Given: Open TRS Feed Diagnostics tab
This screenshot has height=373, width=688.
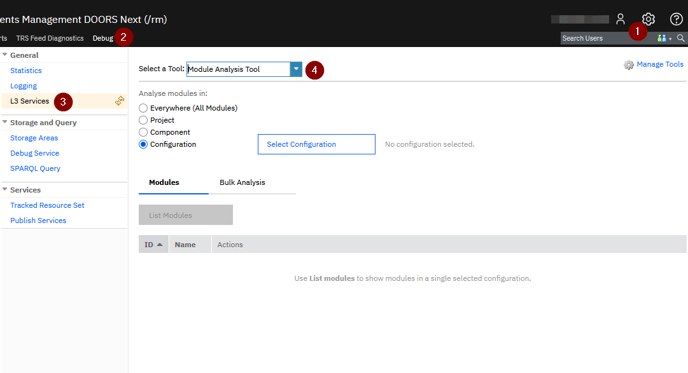Looking at the screenshot, I should (x=50, y=38).
